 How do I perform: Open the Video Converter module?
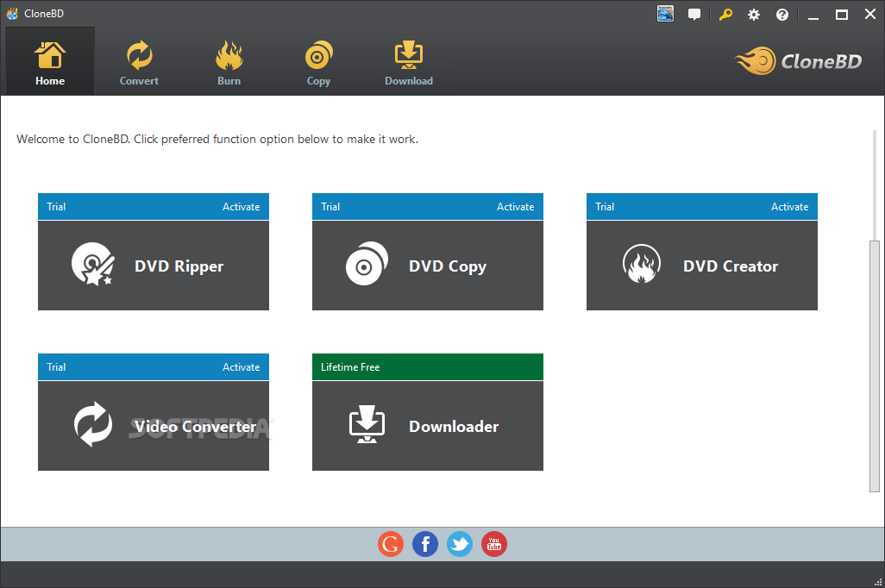[154, 426]
